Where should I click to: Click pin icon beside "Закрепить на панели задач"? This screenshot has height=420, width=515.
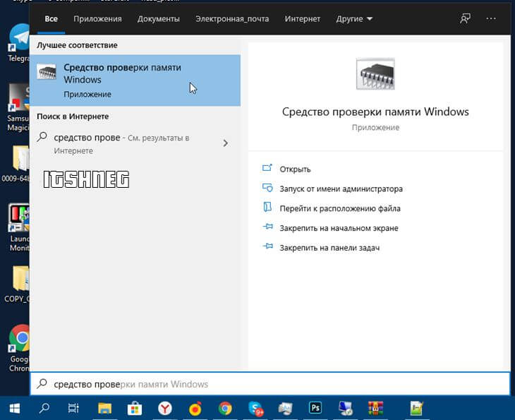267,246
